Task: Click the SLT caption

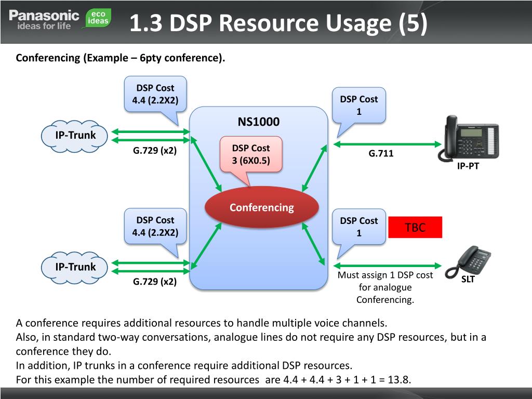Action: click(x=468, y=279)
